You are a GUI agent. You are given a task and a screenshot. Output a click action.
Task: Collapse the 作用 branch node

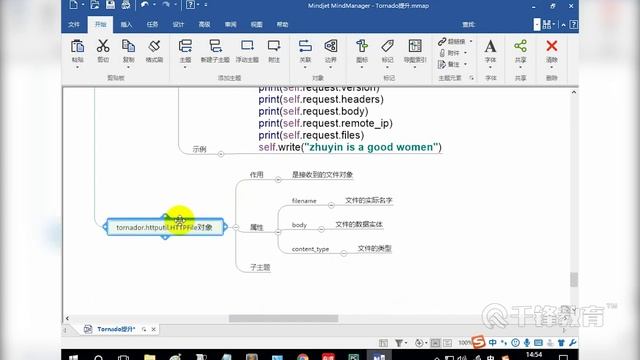point(278,180)
